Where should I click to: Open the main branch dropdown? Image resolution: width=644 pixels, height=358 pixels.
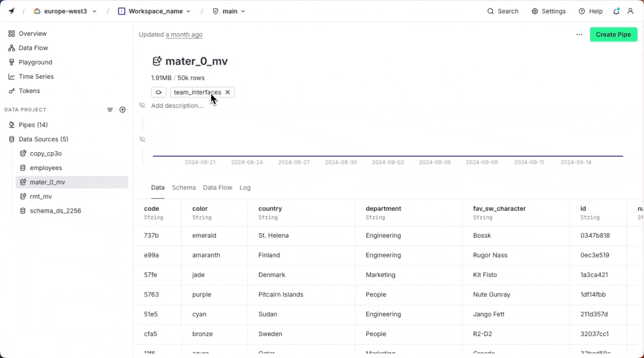pos(229,11)
